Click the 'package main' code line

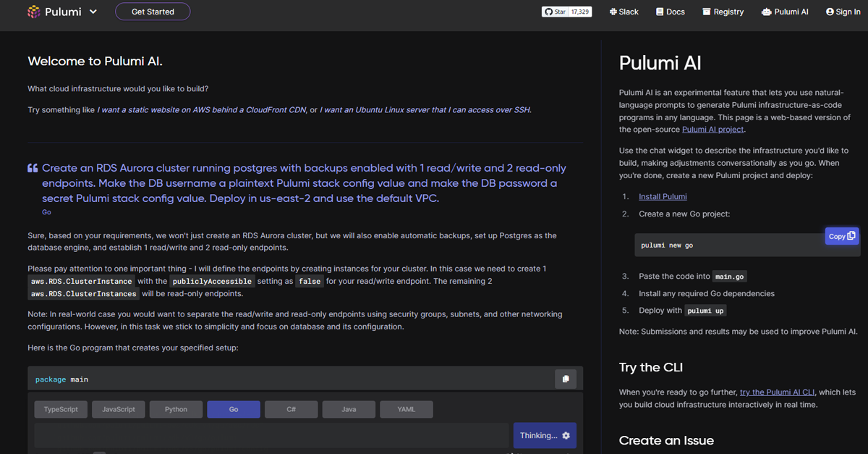61,379
